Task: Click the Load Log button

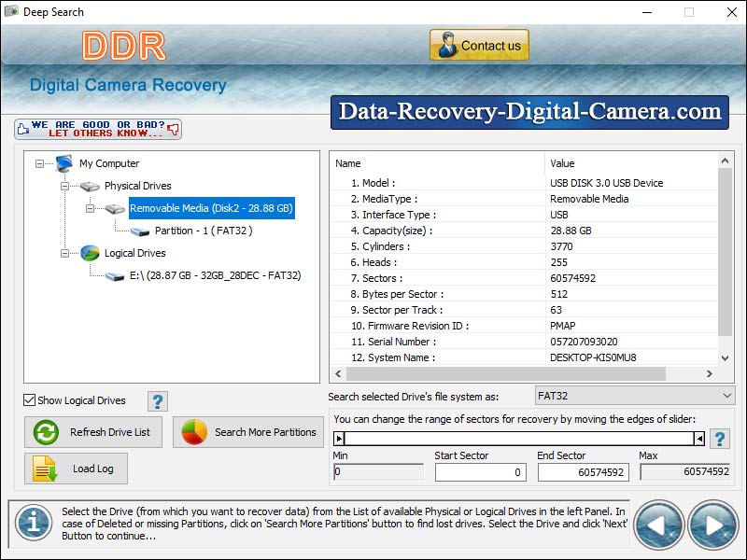Action: tap(77, 469)
